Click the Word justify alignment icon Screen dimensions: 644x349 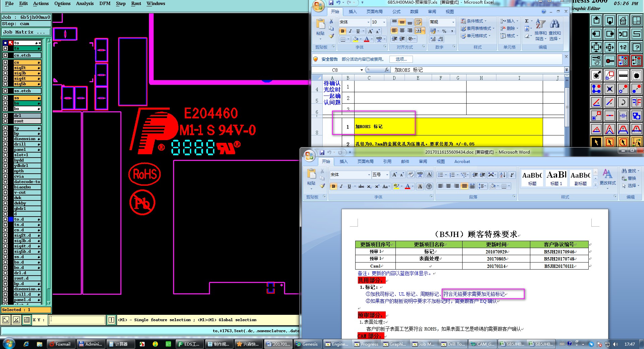[464, 186]
